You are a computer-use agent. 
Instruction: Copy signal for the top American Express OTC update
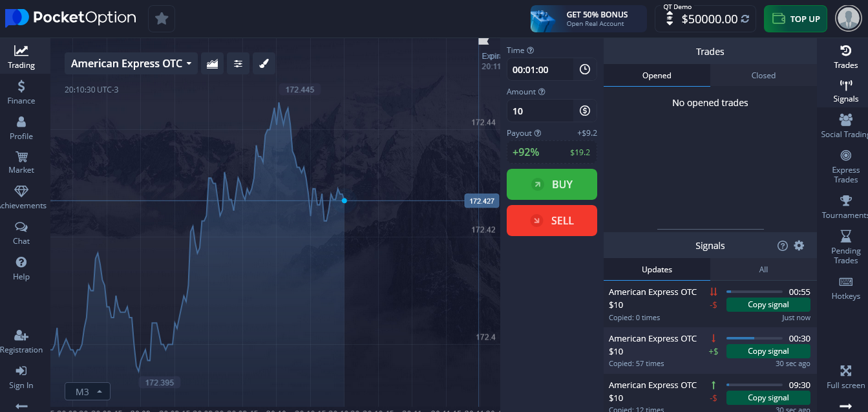coord(768,304)
